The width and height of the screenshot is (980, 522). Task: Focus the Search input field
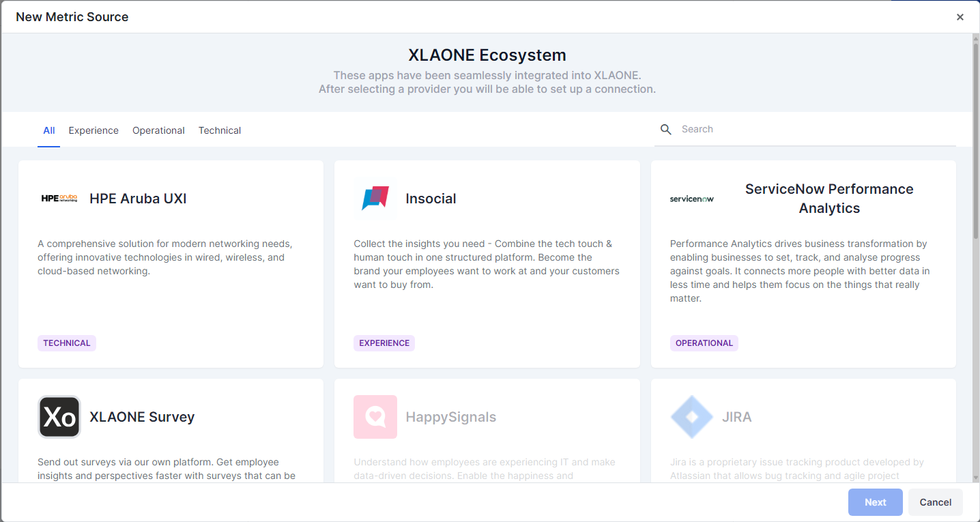812,130
